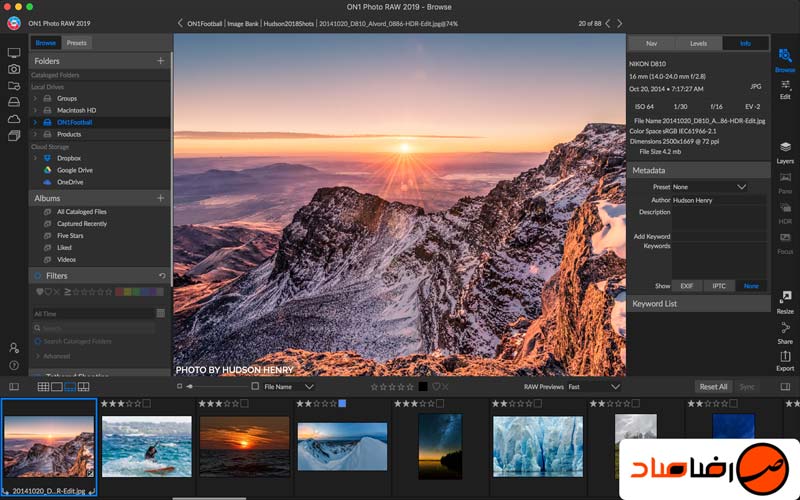The height and width of the screenshot is (500, 800).
Task: Toggle the right panel visibility icon
Action: tap(785, 387)
